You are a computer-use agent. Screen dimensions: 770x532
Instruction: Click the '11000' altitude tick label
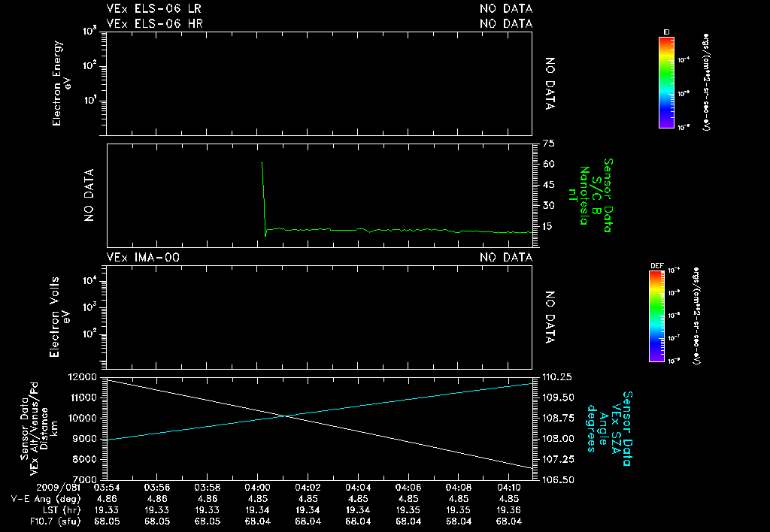[83, 397]
